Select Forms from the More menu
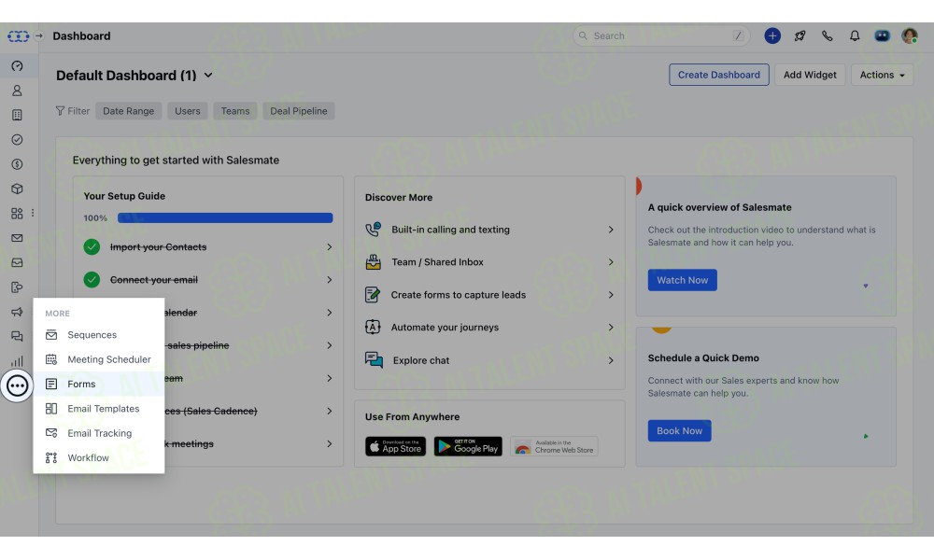 pos(99,384)
